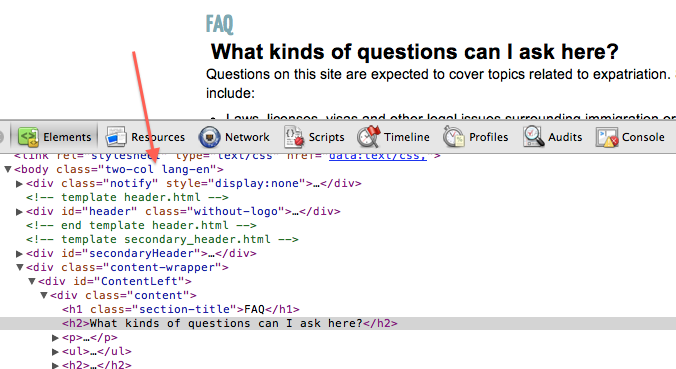The width and height of the screenshot is (676, 369).
Task: Open the Resources panel icon
Action: coord(116,137)
